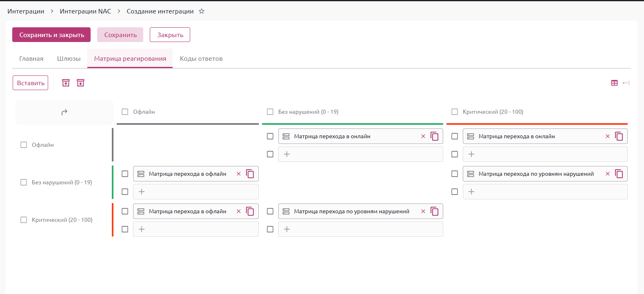Open the Шлюзы tab
Viewport: 644px width, 294px height.
tap(69, 59)
